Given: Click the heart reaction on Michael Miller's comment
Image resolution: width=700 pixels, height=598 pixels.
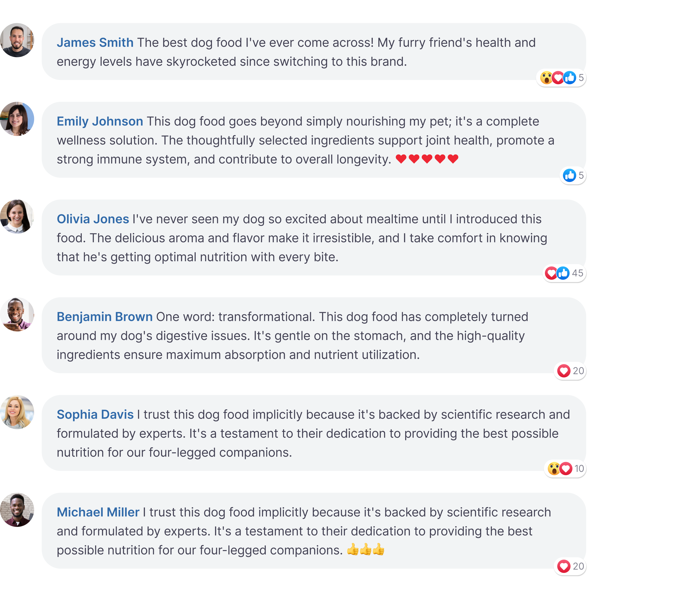Looking at the screenshot, I should pyautogui.click(x=563, y=566).
